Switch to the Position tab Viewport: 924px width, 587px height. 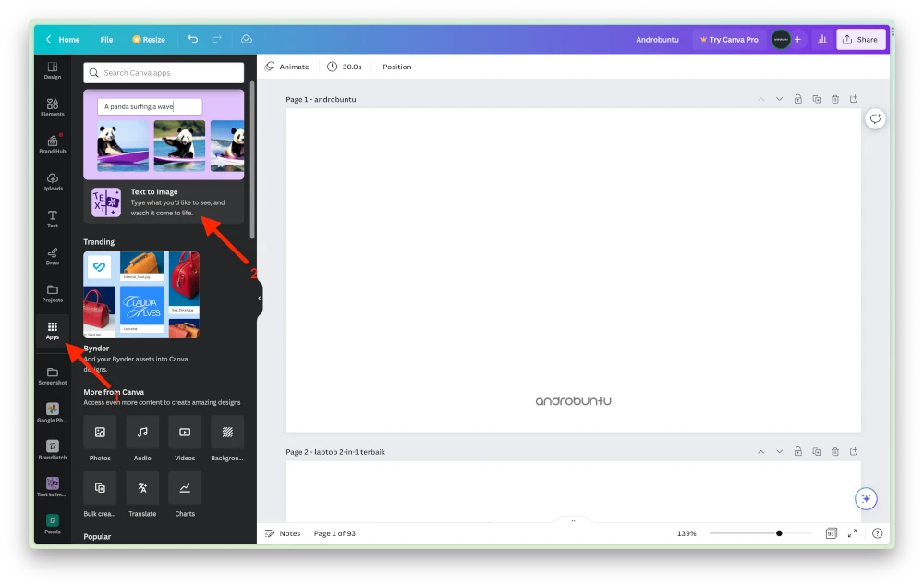click(396, 66)
